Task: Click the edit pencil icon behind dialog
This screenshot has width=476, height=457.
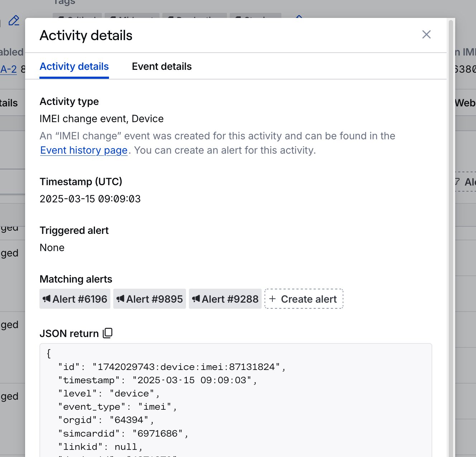Action: pos(14,20)
